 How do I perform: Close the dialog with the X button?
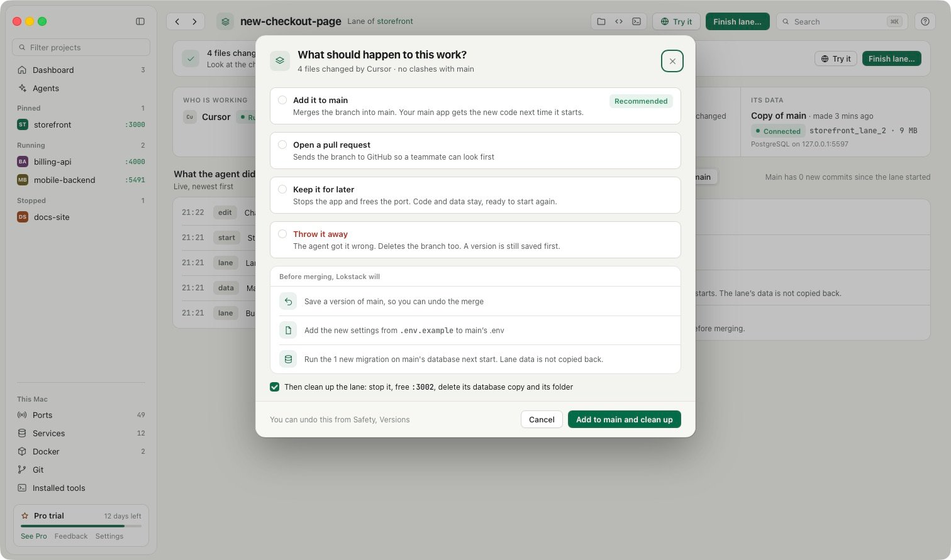click(672, 61)
